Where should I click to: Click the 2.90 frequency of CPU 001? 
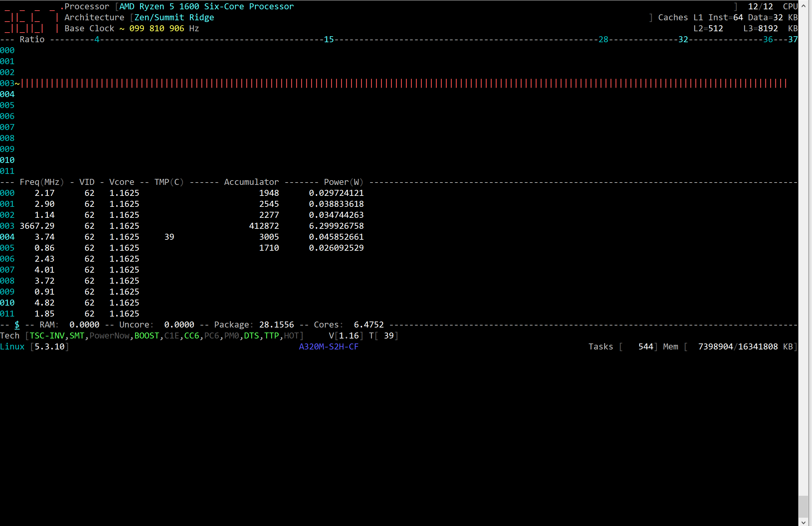pos(44,204)
